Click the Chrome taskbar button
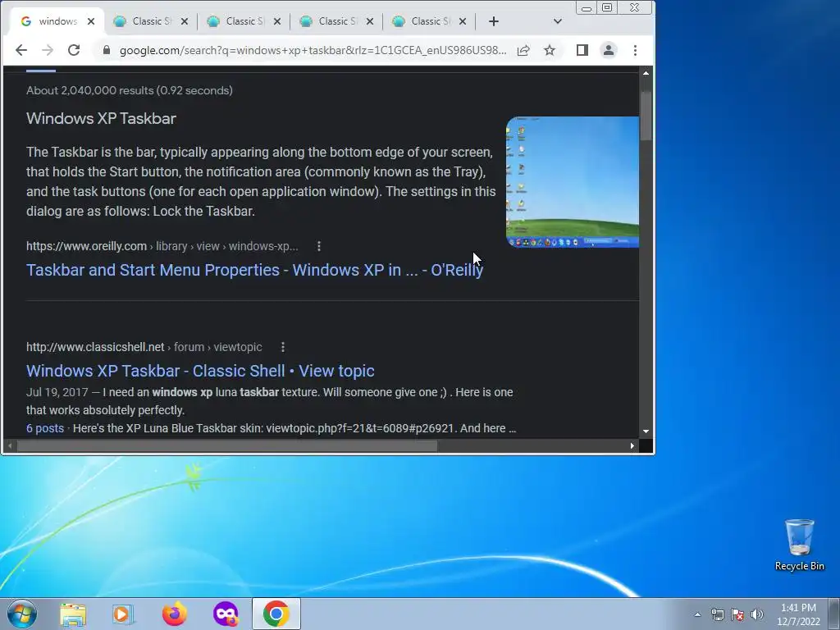This screenshot has height=630, width=840. (x=276, y=614)
